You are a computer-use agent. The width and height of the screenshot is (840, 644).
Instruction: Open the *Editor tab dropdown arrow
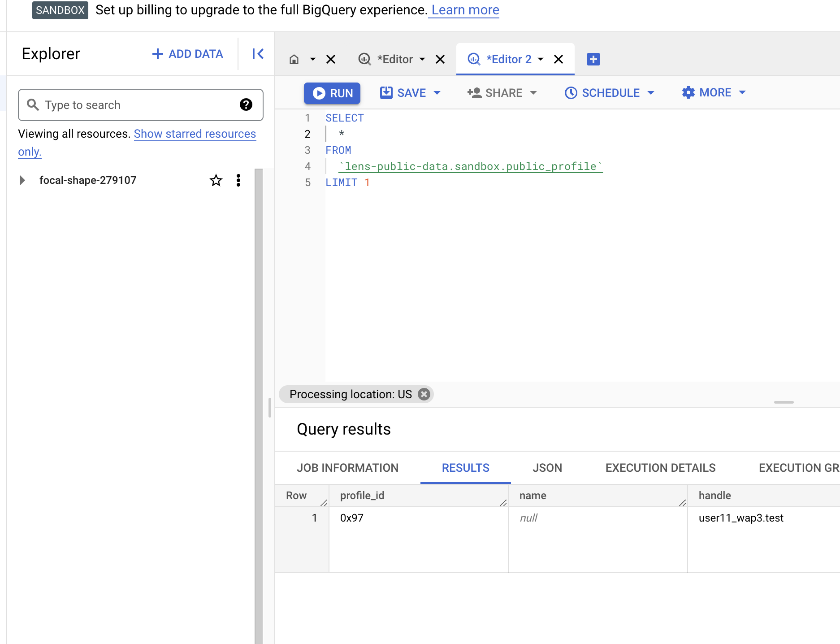(x=422, y=59)
